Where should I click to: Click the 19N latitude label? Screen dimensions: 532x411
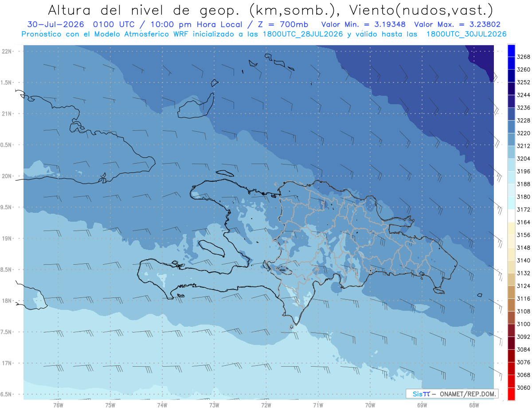(x=7, y=238)
